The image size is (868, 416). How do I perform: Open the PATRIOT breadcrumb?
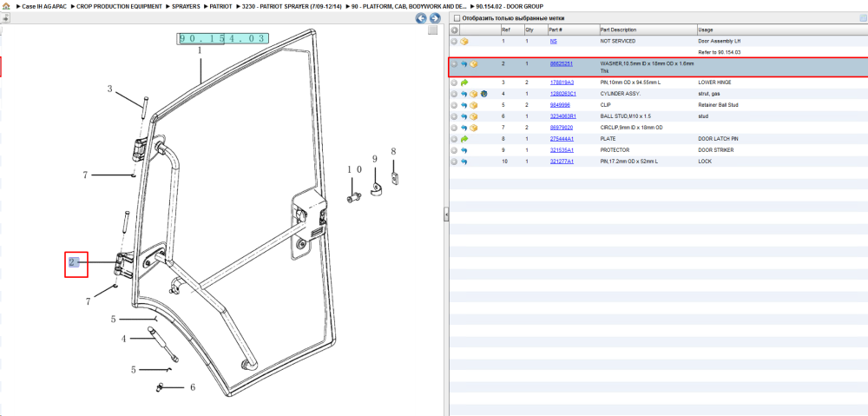(220, 7)
